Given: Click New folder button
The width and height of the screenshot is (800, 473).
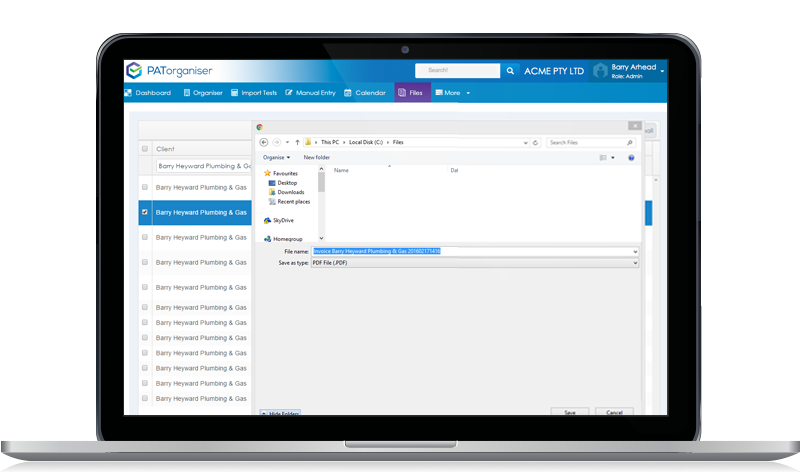Looking at the screenshot, I should [316, 158].
